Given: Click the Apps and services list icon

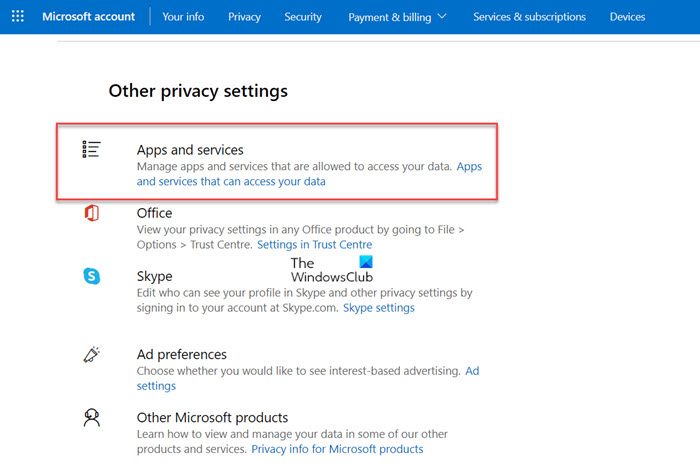Looking at the screenshot, I should [x=91, y=149].
